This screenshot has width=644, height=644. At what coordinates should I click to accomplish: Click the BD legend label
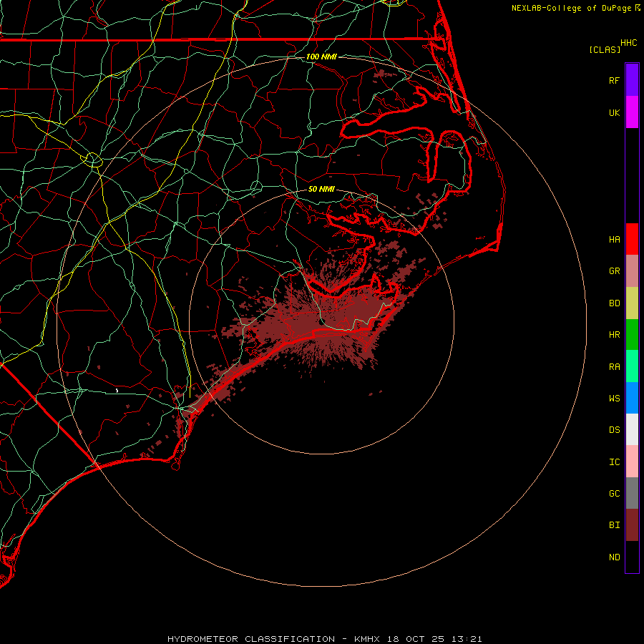coord(614,303)
